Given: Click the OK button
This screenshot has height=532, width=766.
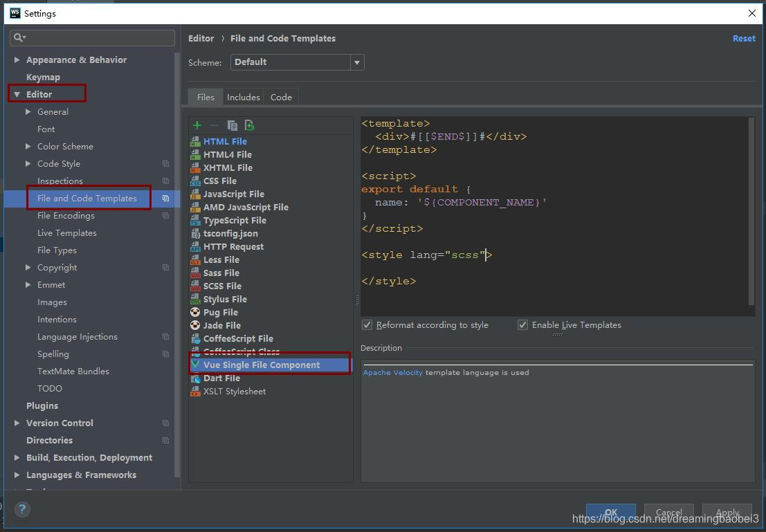Looking at the screenshot, I should [x=610, y=513].
